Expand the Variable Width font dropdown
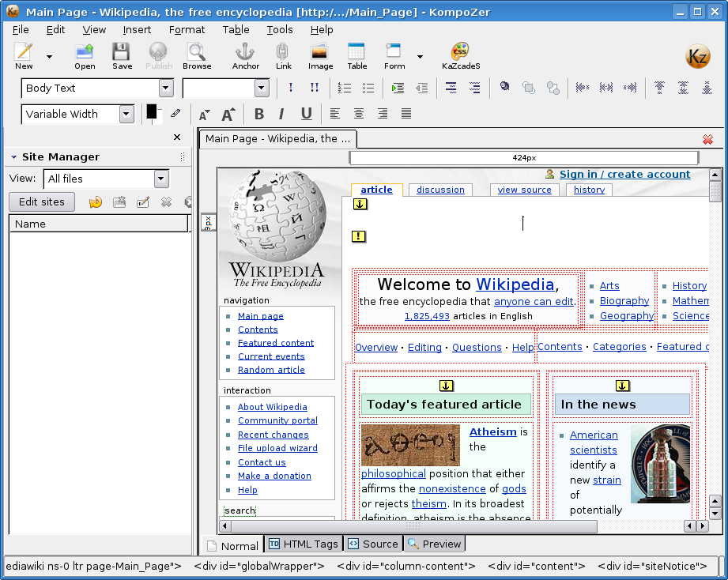 (x=126, y=115)
